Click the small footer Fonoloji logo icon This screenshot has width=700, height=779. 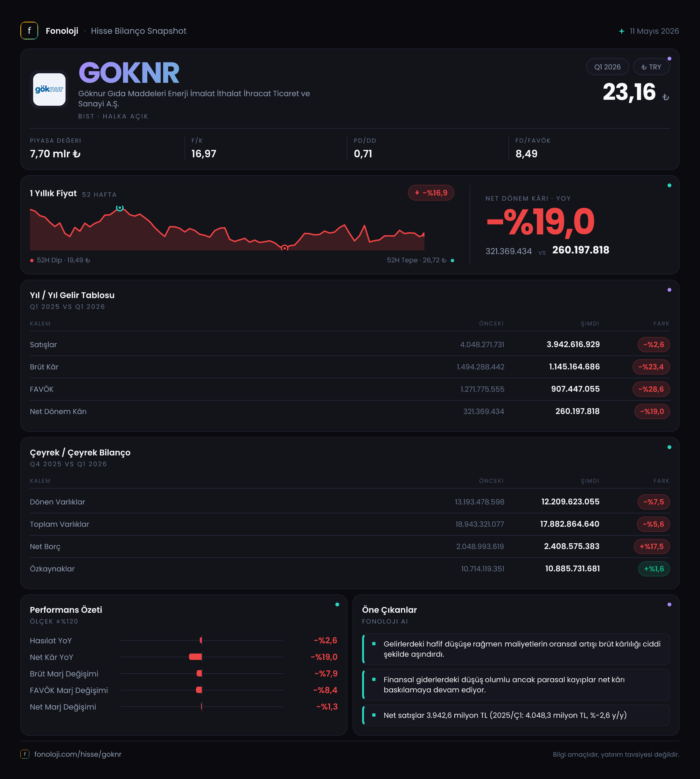(24, 754)
